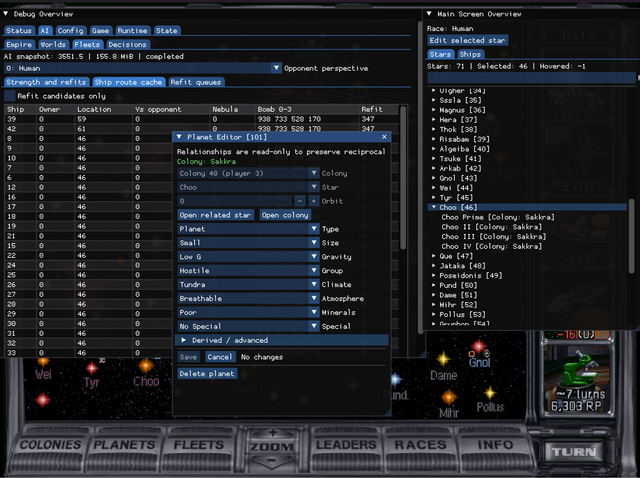Collapse the Choo [46] tree node
Screen dimensions: 640x478
click(x=434, y=207)
